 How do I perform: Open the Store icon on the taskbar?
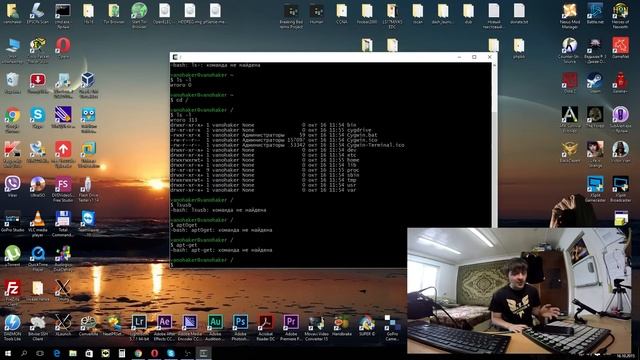pos(89,353)
